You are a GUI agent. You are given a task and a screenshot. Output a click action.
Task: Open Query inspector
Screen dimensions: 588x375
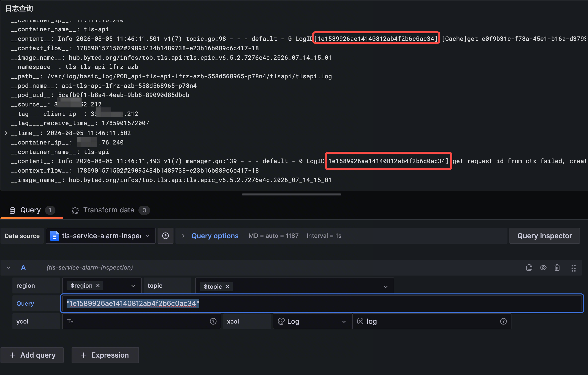545,236
